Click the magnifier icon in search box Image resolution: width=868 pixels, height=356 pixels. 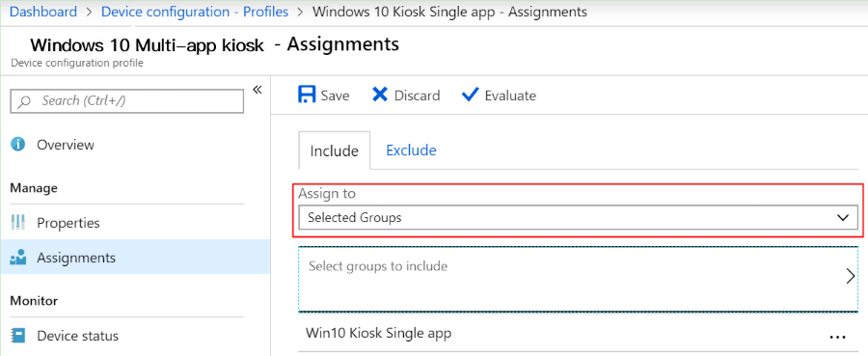click(25, 101)
